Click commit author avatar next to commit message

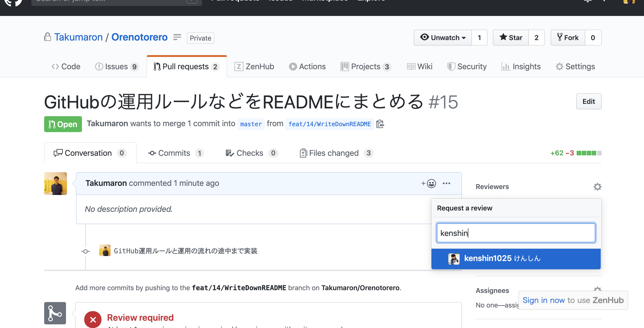105,251
